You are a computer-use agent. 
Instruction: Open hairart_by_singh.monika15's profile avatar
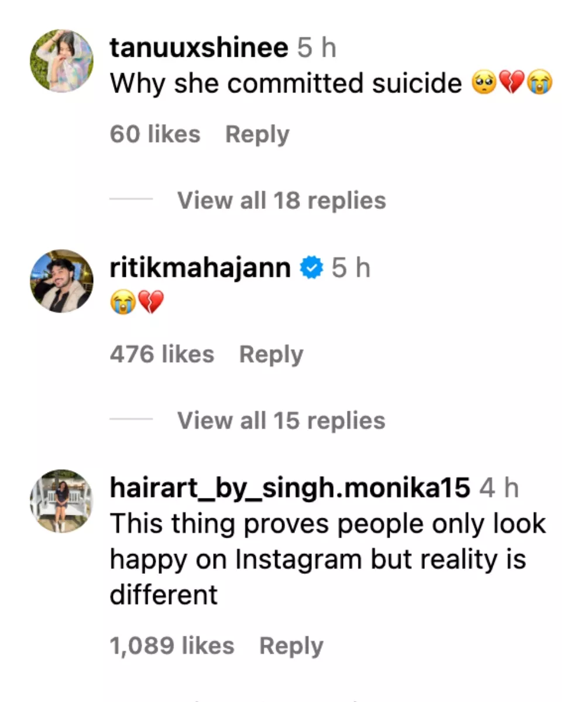[61, 501]
